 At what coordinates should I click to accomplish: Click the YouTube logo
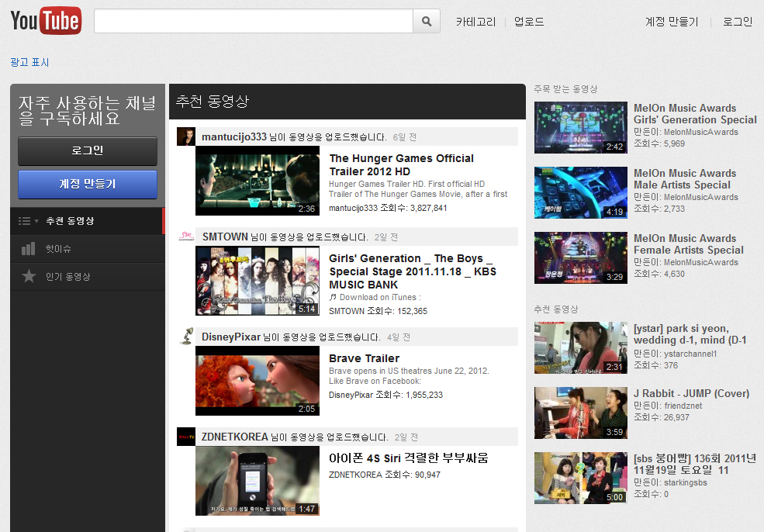pos(46,20)
